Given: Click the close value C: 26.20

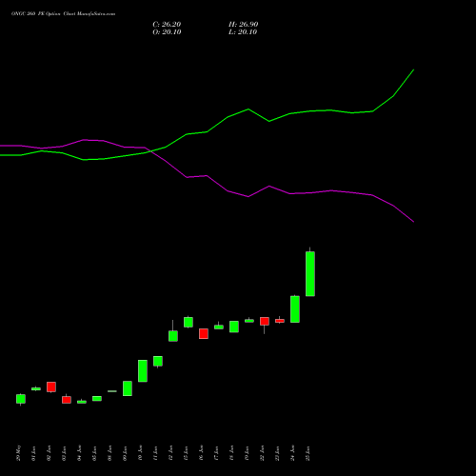Looking at the screenshot, I should tap(167, 25).
